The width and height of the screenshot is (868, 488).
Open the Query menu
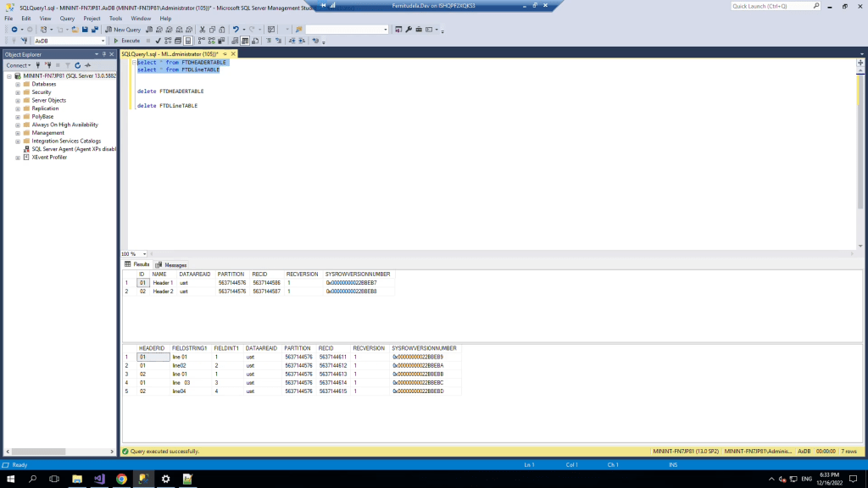tap(67, 18)
